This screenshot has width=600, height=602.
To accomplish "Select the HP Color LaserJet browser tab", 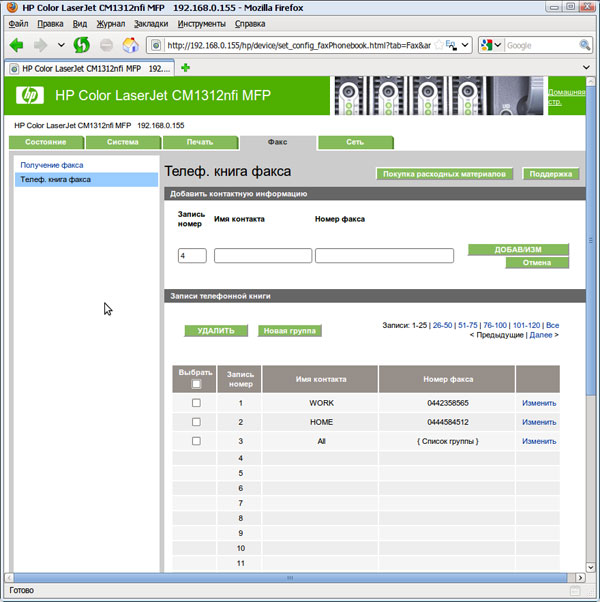I will pos(89,68).
